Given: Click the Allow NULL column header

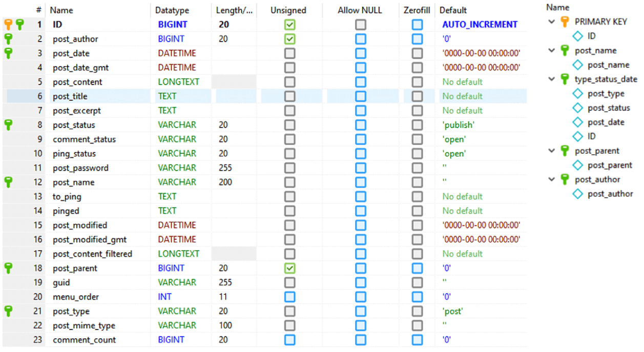Looking at the screenshot, I should (x=360, y=10).
